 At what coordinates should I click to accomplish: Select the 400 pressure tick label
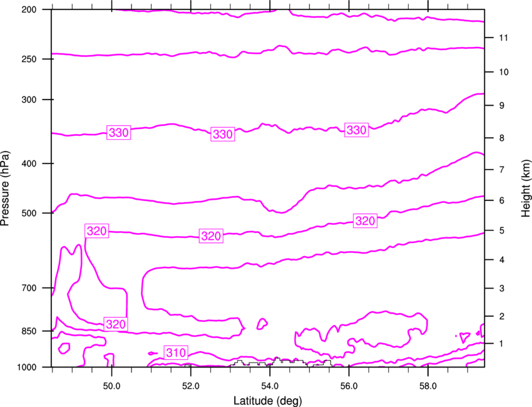click(x=29, y=163)
